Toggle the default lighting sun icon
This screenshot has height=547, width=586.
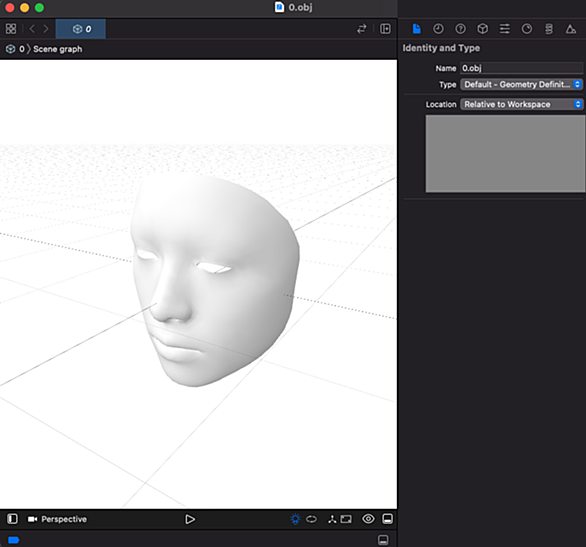tap(295, 519)
